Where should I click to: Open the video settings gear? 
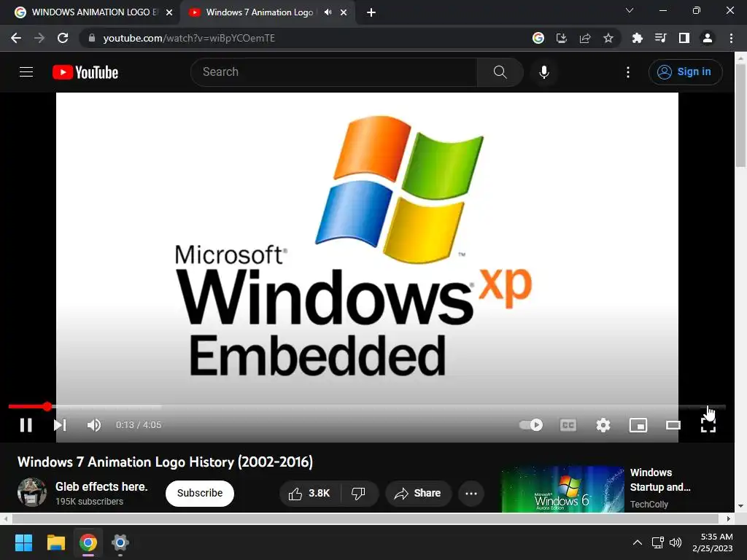point(603,425)
